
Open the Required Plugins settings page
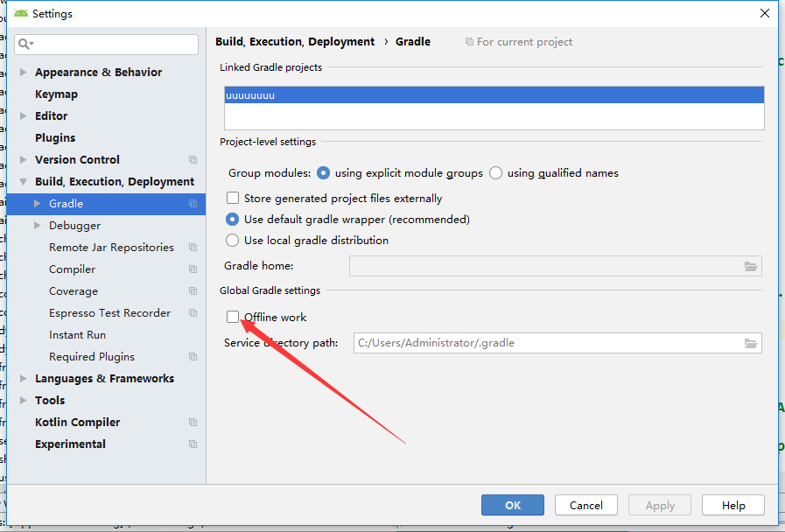tap(92, 357)
